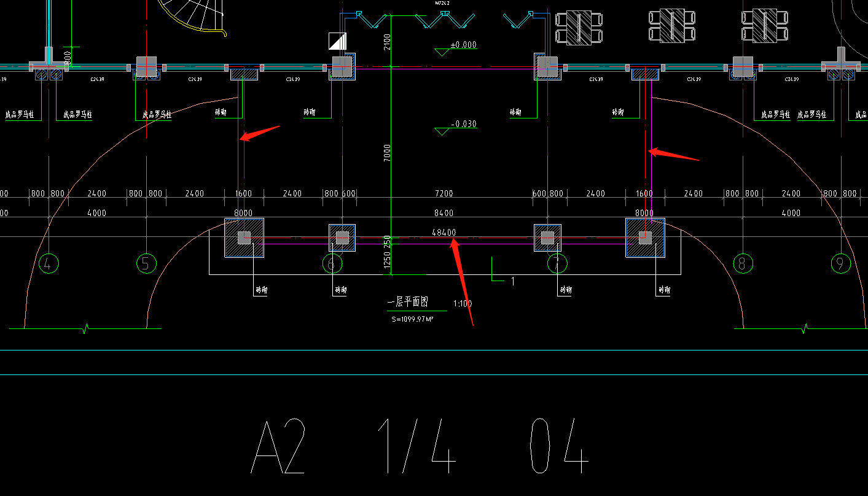Select the break-line zigzag on the right ground line

coord(804,329)
